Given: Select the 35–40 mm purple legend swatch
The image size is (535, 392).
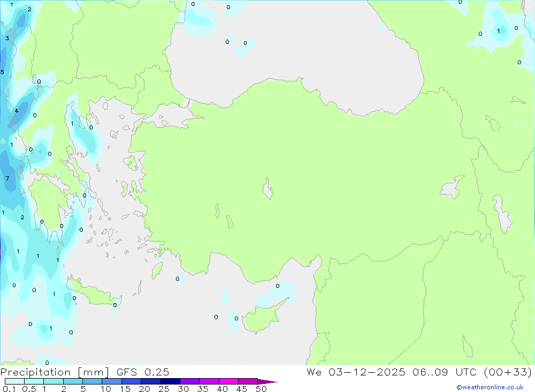Looking at the screenshot, I should coord(209,381).
